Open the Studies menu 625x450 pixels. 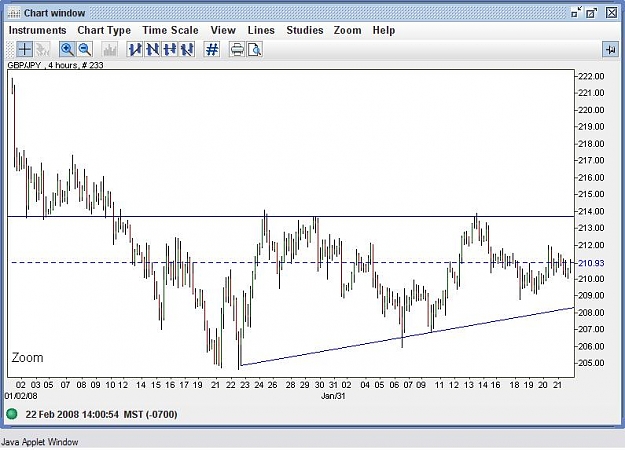click(305, 30)
